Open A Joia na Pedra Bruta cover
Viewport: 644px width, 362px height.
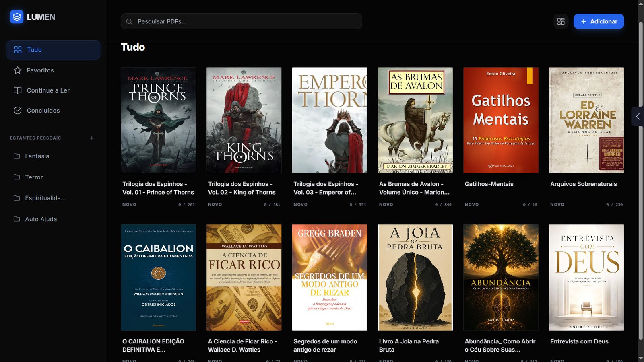pos(415,278)
